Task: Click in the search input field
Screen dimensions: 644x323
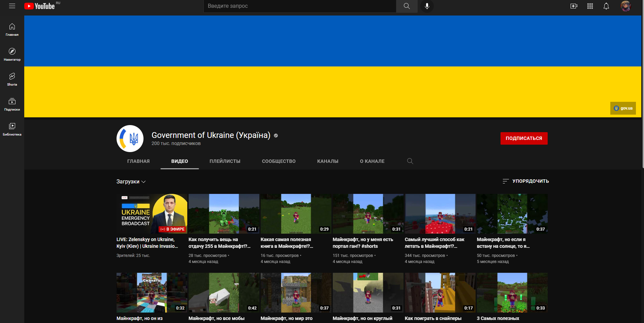Action: pos(300,6)
